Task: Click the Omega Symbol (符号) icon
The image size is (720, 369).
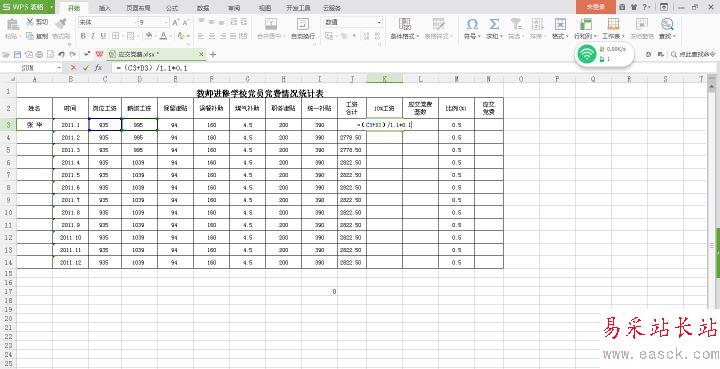Action: click(x=472, y=24)
